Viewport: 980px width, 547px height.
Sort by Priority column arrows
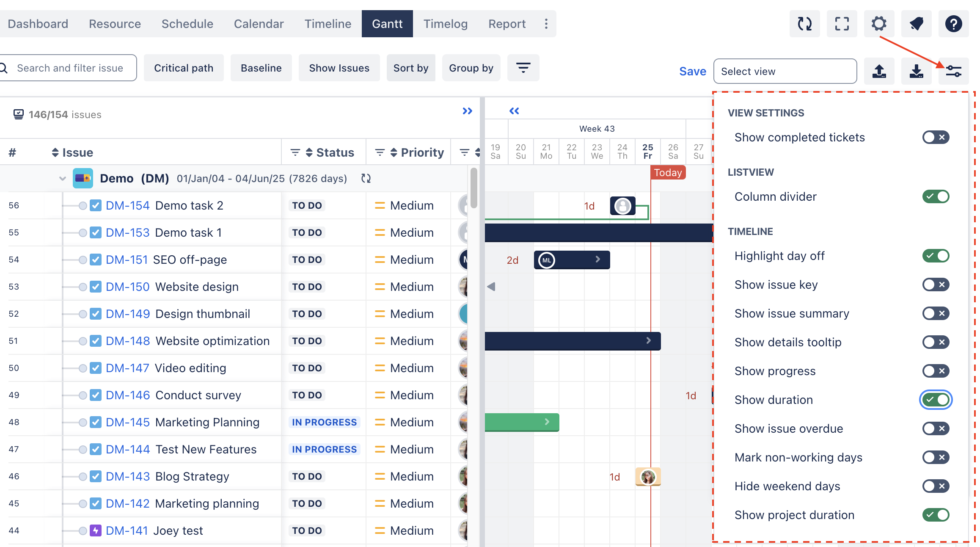[394, 152]
